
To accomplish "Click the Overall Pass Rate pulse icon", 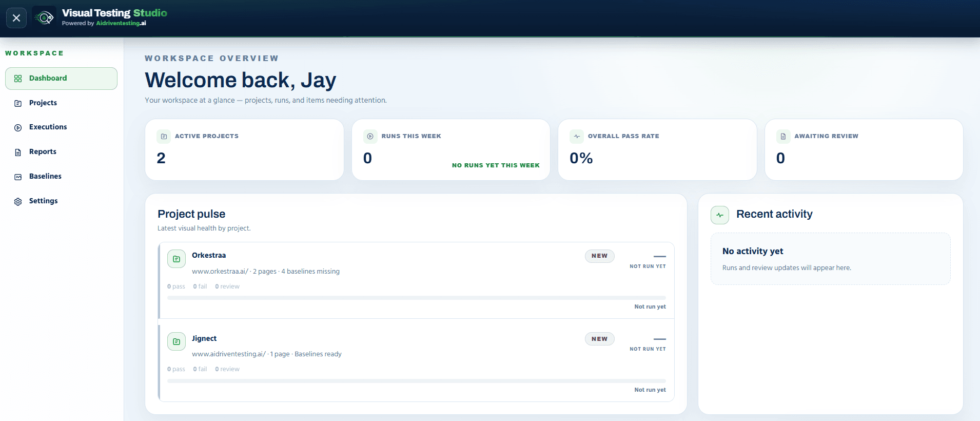I will coord(577,136).
